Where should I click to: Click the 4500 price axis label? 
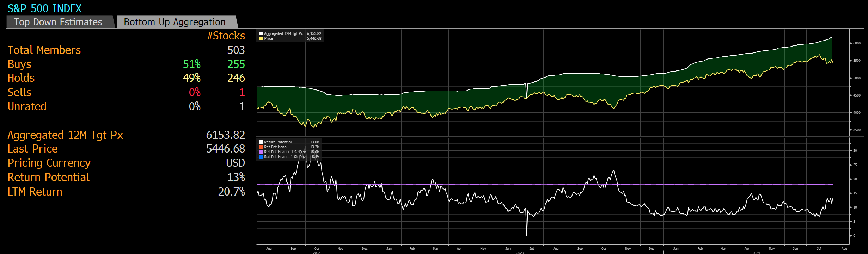pos(857,95)
